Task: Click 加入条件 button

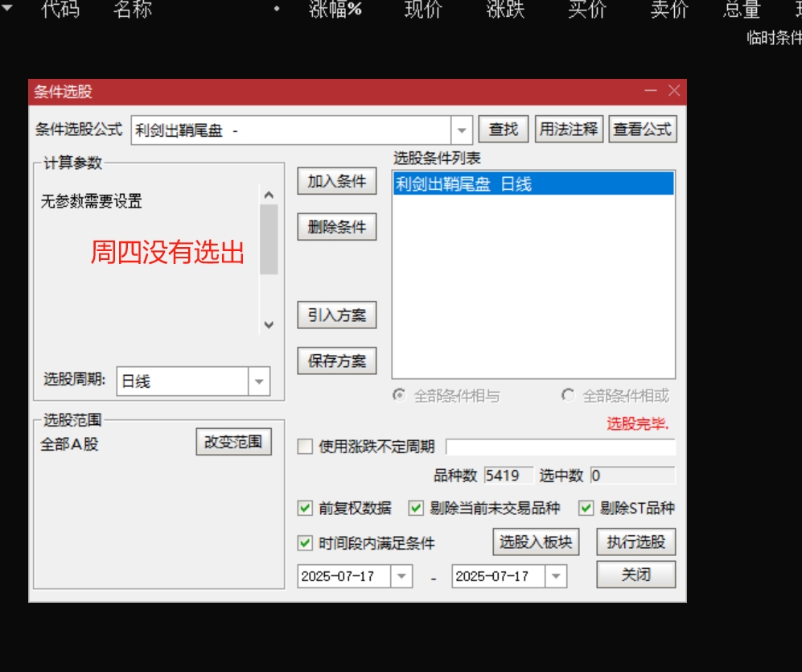Action: pos(337,181)
